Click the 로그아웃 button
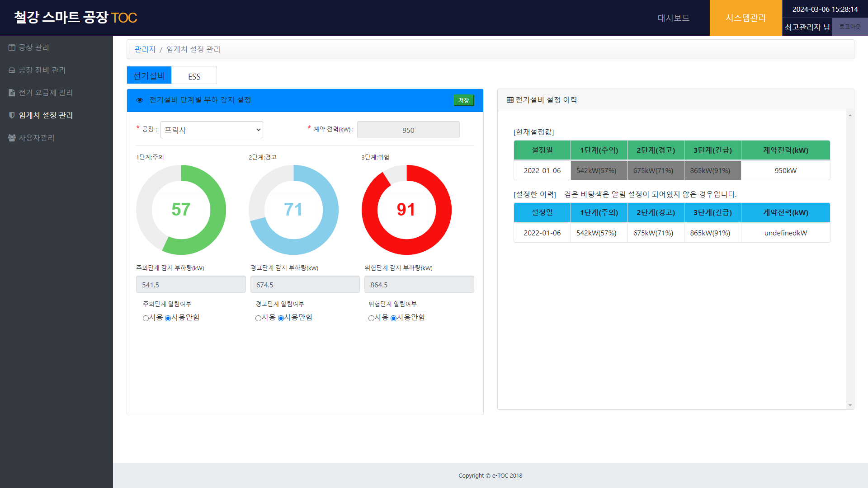 [x=850, y=27]
